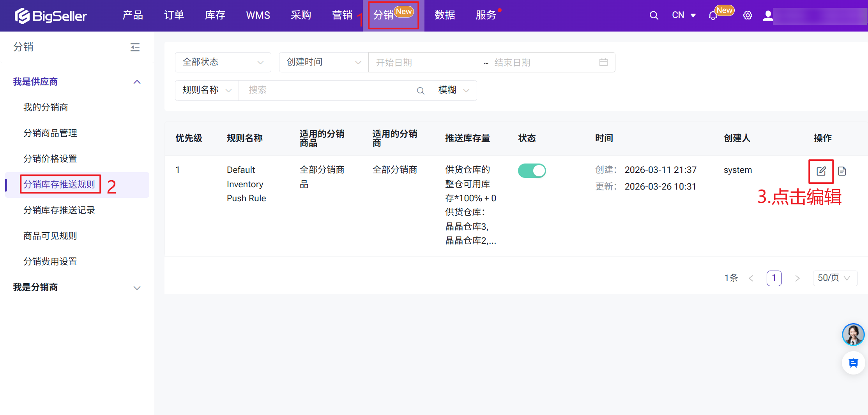Open 分销价格设置 sidebar link
The image size is (868, 415).
[50, 159]
